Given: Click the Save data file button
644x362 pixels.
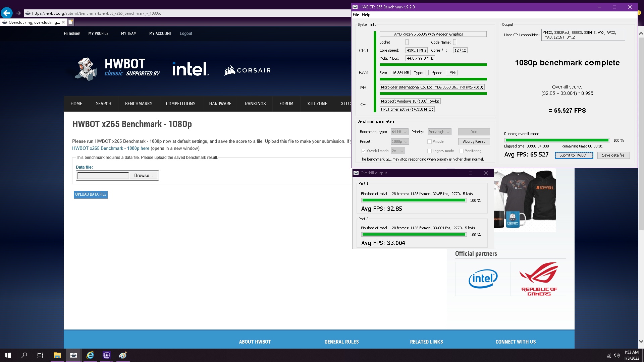Looking at the screenshot, I should [x=613, y=155].
